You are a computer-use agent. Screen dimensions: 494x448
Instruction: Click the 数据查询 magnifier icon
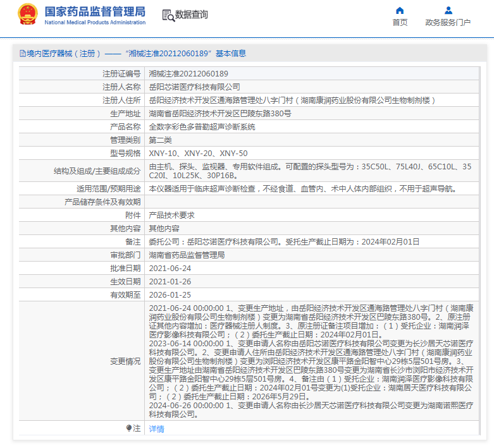pos(168,15)
